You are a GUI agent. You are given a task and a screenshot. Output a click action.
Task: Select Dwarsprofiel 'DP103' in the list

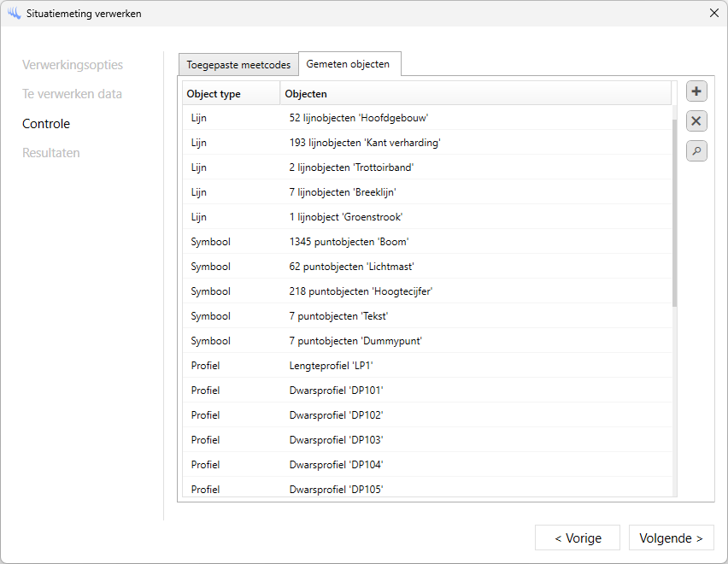[x=427, y=440]
